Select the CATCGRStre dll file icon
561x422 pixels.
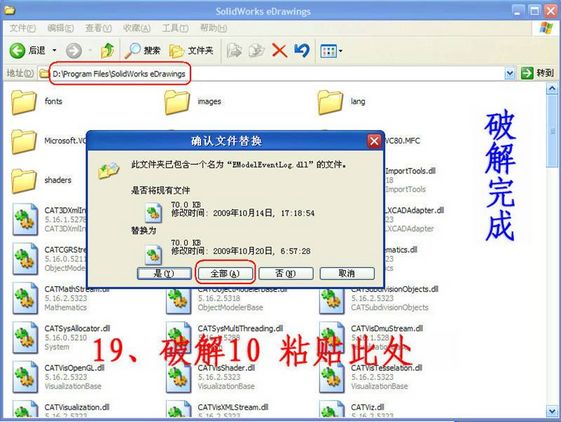tap(25, 258)
